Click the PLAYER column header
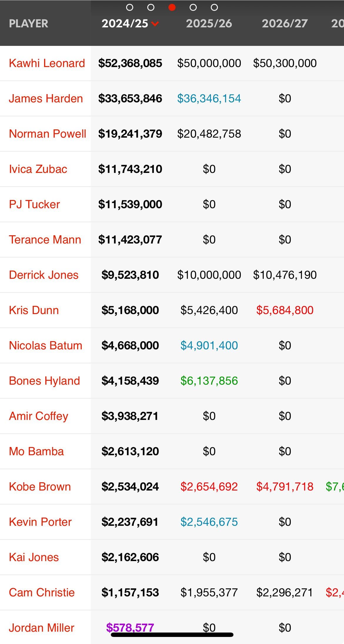This screenshot has width=344, height=644. click(x=29, y=24)
